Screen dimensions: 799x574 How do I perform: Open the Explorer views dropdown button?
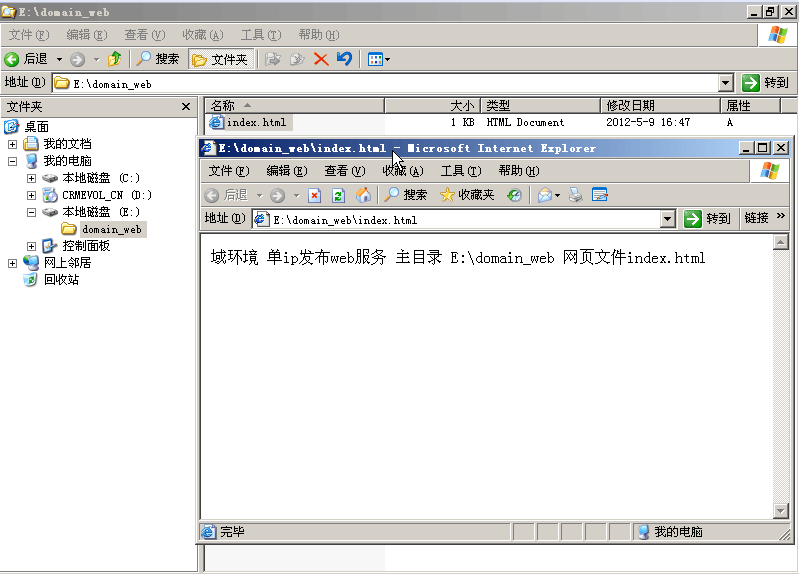click(379, 59)
